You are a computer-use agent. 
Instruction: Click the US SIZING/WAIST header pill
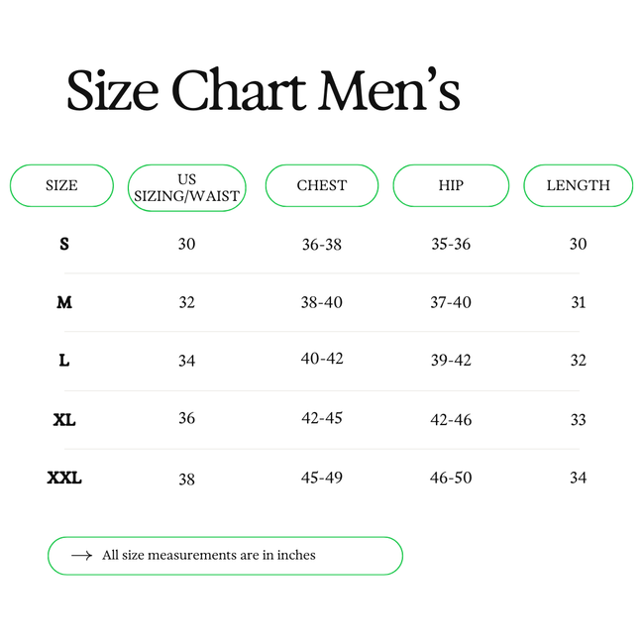point(186,186)
